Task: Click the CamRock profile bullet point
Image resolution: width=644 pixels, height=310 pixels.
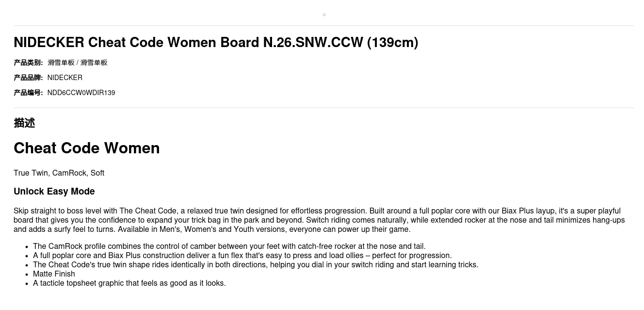Action: [x=229, y=246]
